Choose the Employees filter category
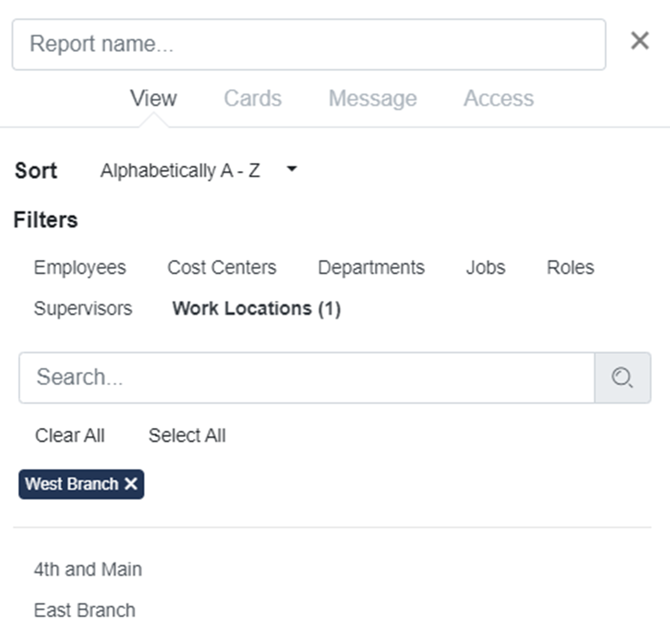The image size is (670, 644). 80,267
